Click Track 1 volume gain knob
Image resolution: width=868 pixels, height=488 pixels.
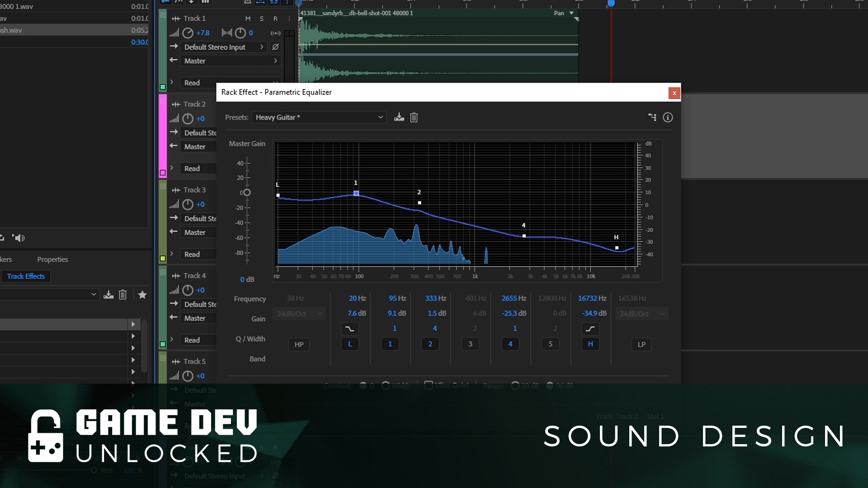[x=188, y=33]
